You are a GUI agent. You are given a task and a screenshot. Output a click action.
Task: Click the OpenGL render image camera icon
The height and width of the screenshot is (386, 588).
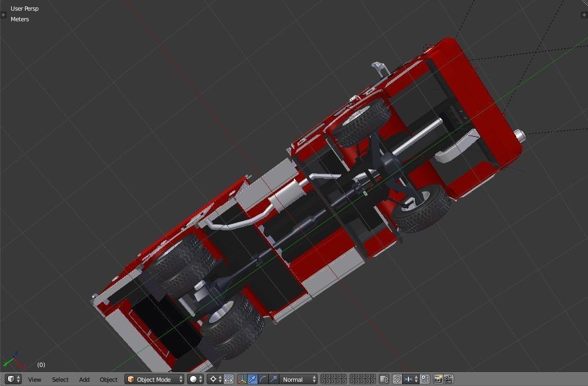click(x=438, y=379)
